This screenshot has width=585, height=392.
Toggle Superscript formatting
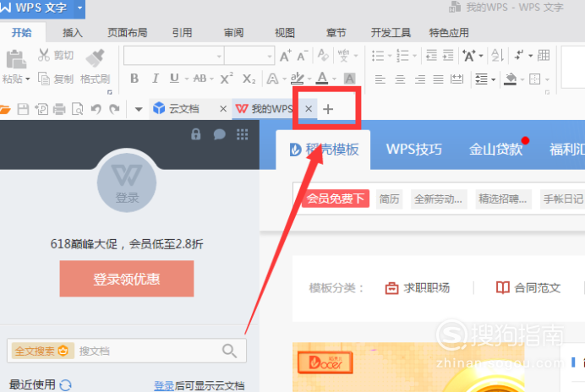(x=227, y=78)
